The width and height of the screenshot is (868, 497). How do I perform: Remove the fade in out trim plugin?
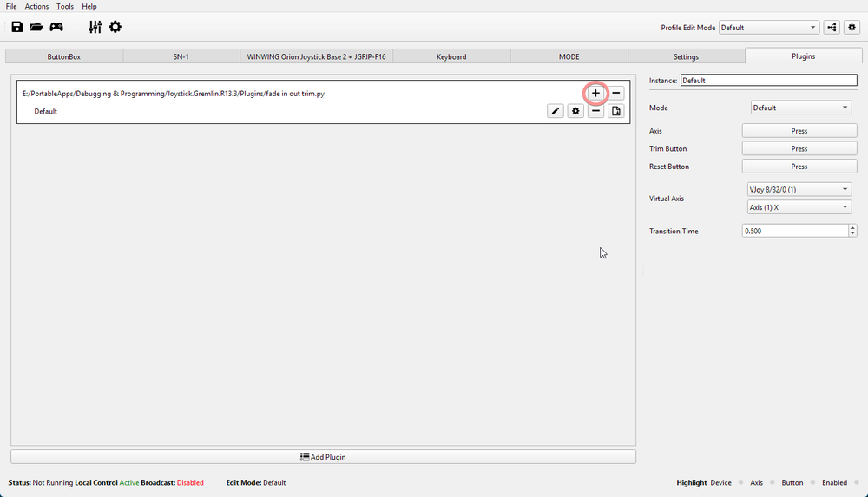point(616,93)
